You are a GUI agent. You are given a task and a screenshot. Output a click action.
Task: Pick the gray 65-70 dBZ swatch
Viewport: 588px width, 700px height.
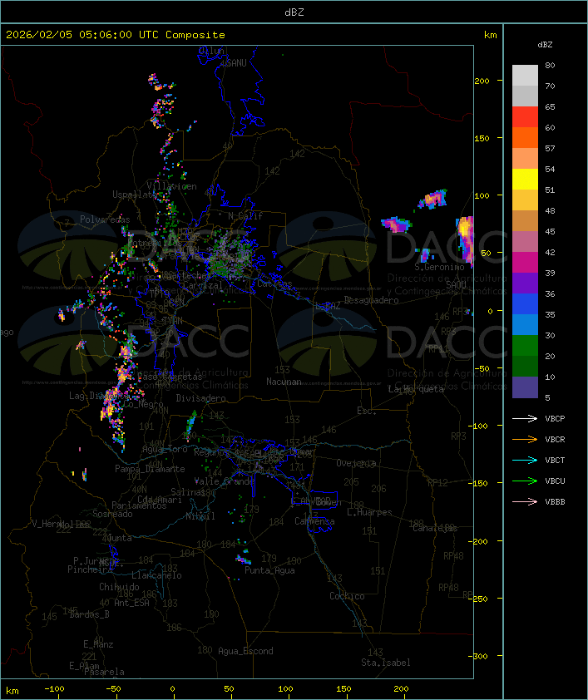(525, 96)
